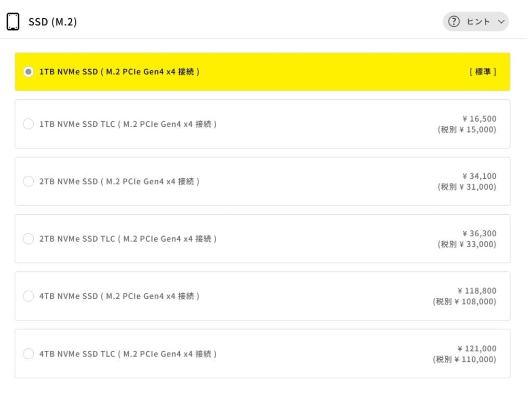Click the ¥121,000 price on 4TB TLC option
The width and height of the screenshot is (532, 393).
pos(477,349)
